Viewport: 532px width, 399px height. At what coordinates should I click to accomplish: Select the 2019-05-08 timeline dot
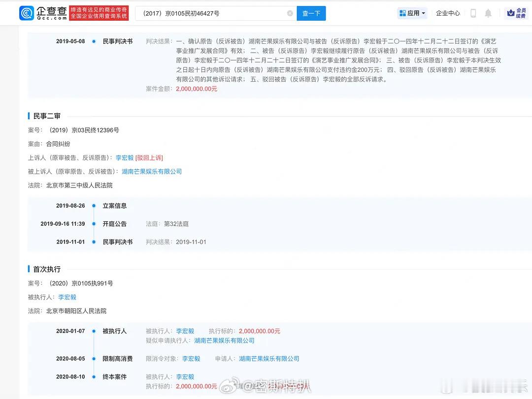click(94, 41)
